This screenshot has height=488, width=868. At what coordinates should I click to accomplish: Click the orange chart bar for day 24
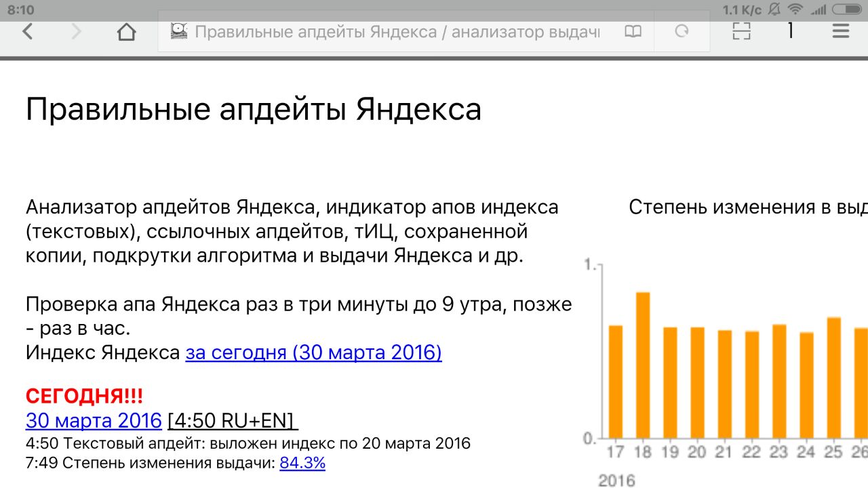[806, 385]
